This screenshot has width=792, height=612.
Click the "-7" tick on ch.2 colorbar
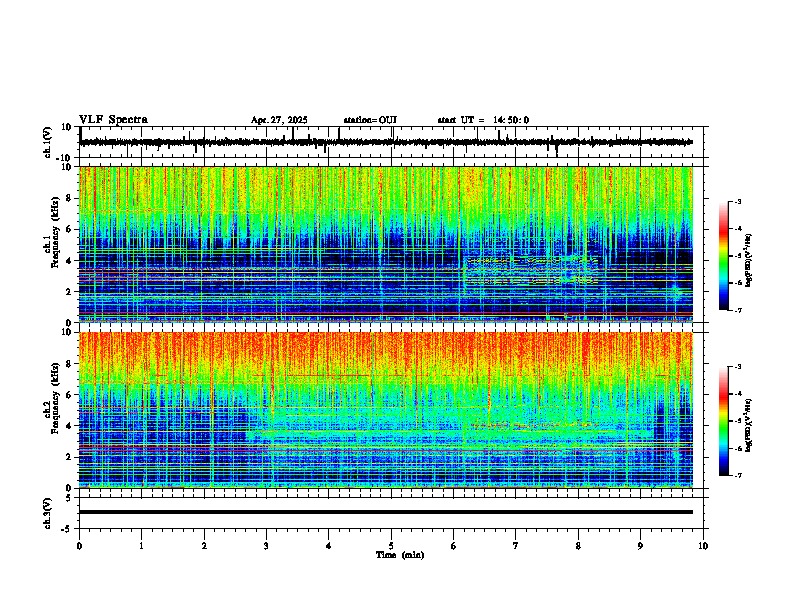(x=737, y=476)
